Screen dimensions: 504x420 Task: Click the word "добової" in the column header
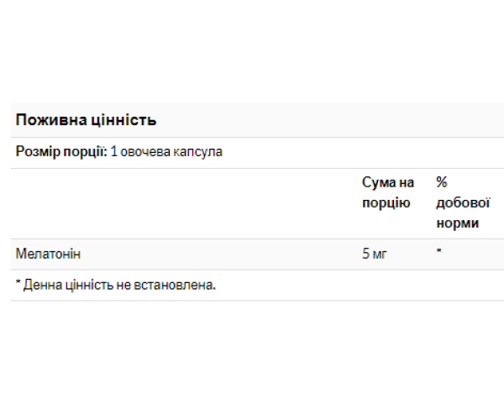pos(463,202)
